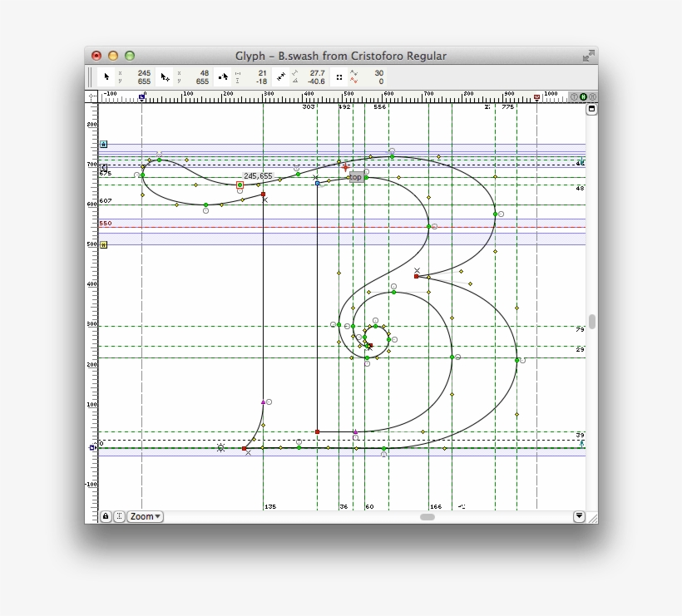This screenshot has width=682, height=616.
Task: Click the downward disclosure arrow at bottom right
Action: click(x=580, y=516)
